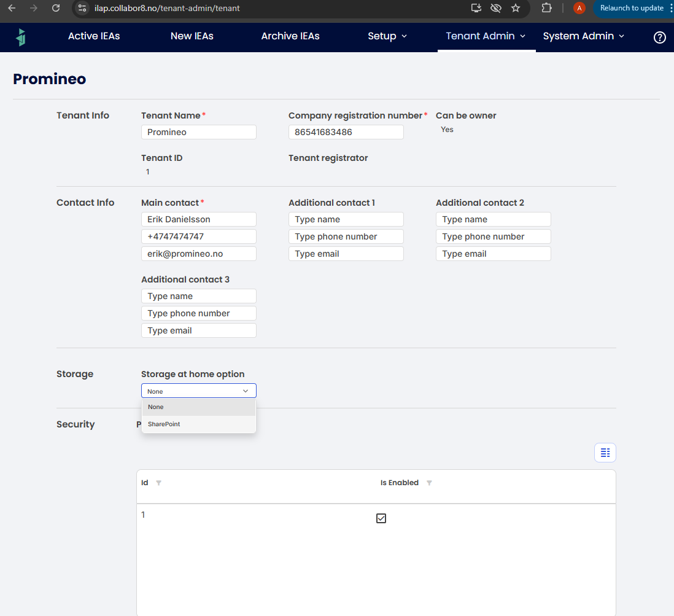The image size is (674, 616).
Task: Click the crossed-out eye tracking icon
Action: coord(495,8)
